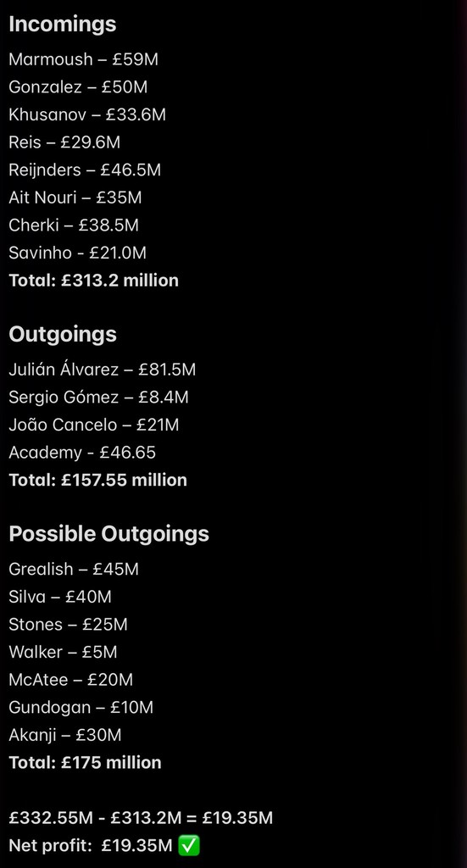The image size is (467, 868).
Task: Click the Total: £175 million text
Action: tap(86, 763)
